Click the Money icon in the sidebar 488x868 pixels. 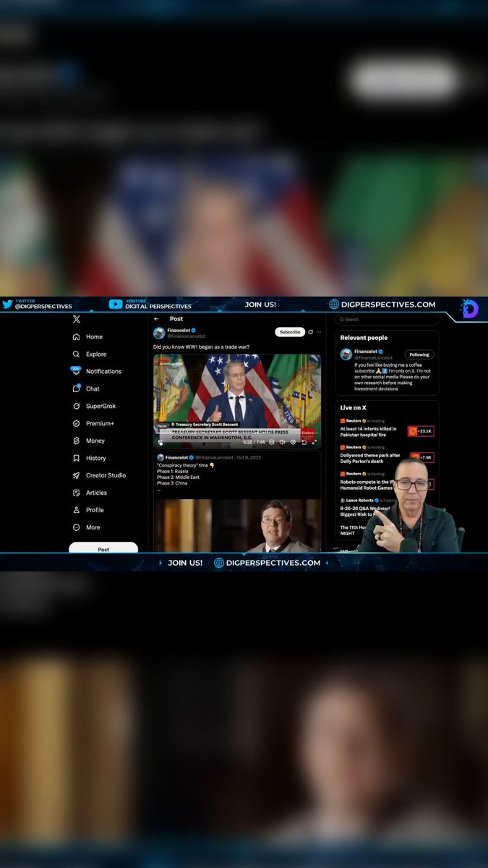pos(77,441)
